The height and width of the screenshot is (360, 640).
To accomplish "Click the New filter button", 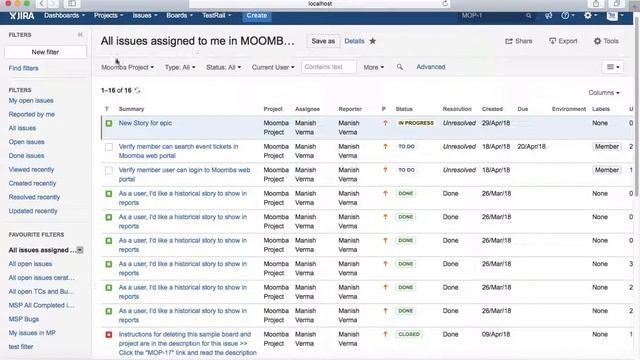I will 45,52.
